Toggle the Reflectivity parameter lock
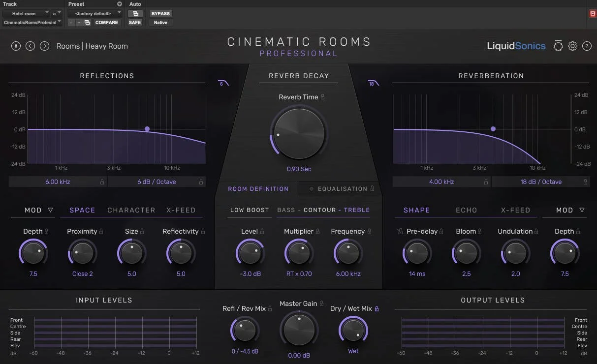Image resolution: width=597 pixels, height=364 pixels. [x=203, y=231]
